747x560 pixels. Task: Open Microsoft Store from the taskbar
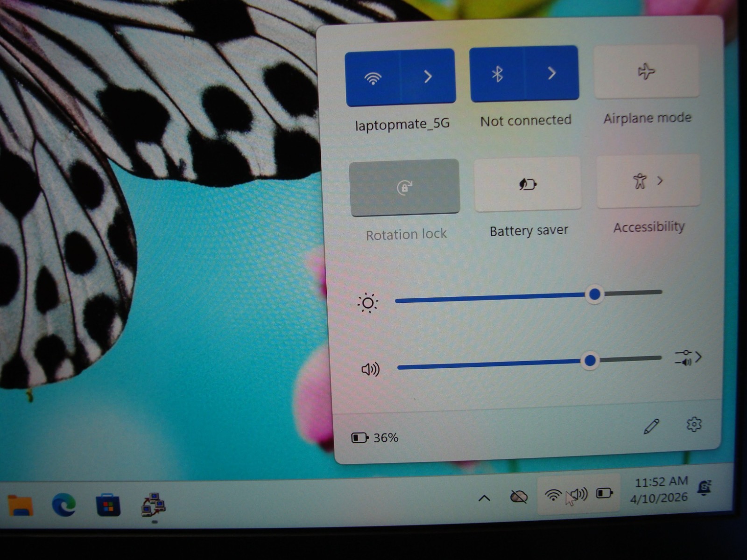[108, 505]
